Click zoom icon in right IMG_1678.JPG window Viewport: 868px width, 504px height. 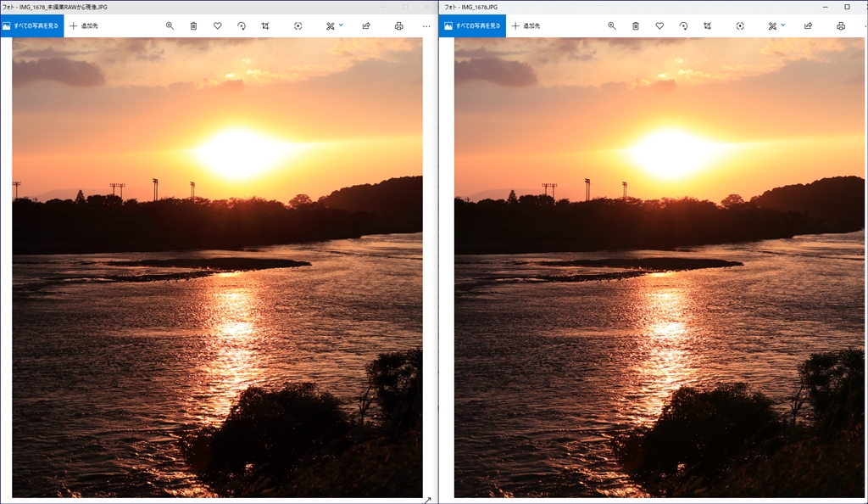click(x=612, y=26)
